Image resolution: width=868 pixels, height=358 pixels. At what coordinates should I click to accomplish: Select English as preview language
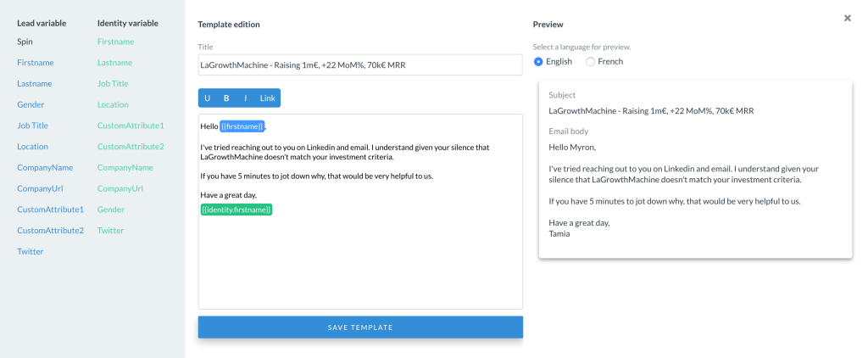[538, 62]
